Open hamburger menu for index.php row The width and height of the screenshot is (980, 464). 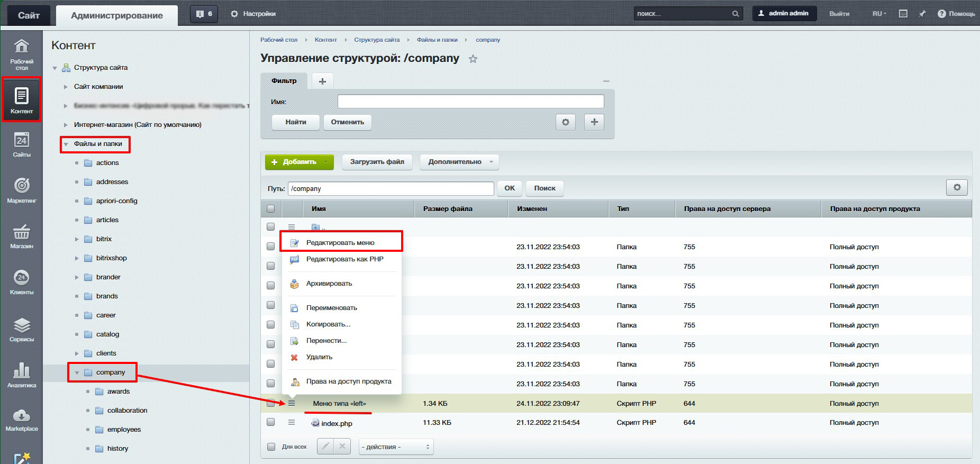pos(291,423)
